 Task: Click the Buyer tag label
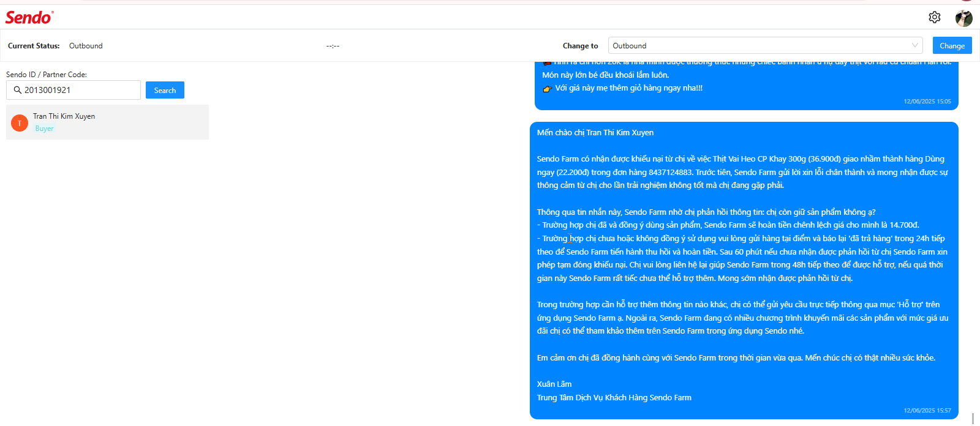tap(44, 129)
